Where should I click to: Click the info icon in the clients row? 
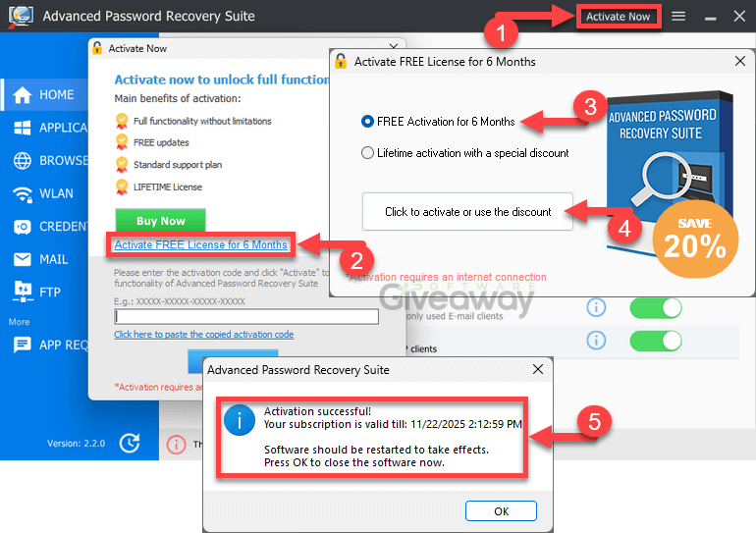(x=596, y=341)
